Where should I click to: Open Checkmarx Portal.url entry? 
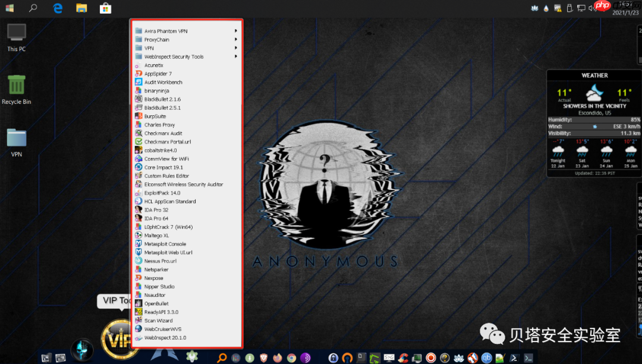167,142
